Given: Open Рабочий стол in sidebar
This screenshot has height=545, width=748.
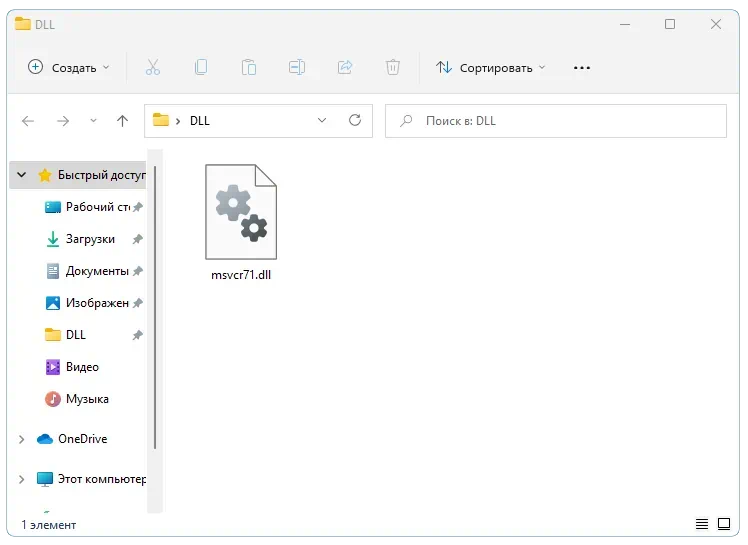Looking at the screenshot, I should tap(88, 207).
